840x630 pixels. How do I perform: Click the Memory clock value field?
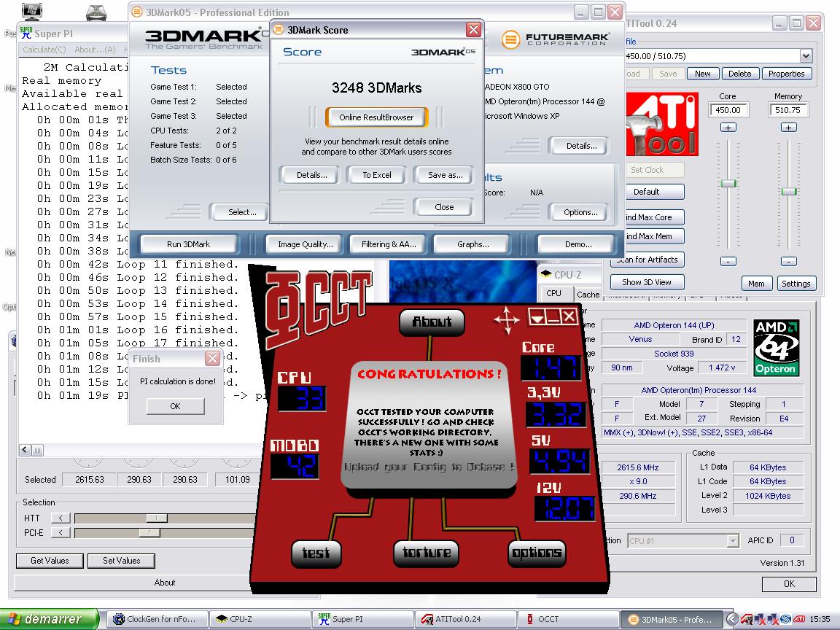(788, 110)
